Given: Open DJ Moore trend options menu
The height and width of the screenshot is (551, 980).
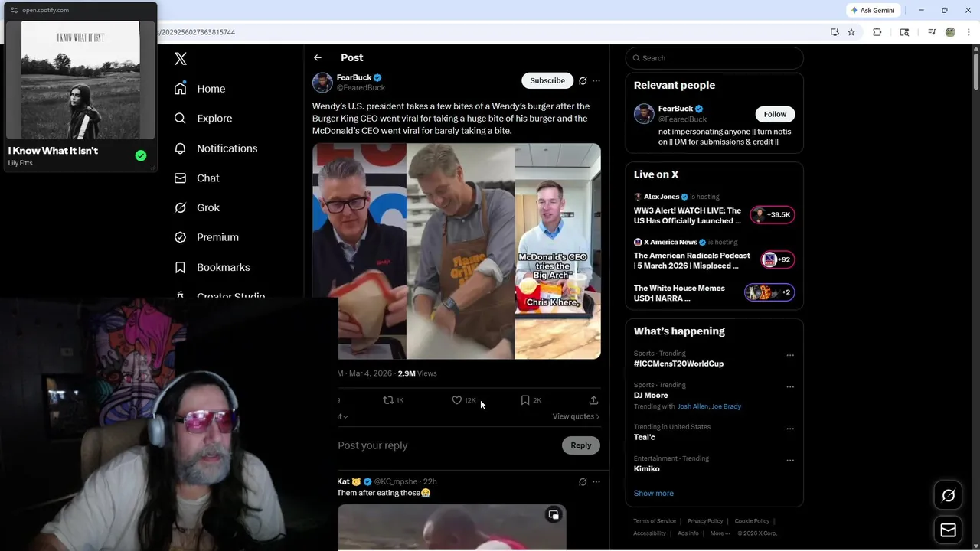Looking at the screenshot, I should 790,387.
